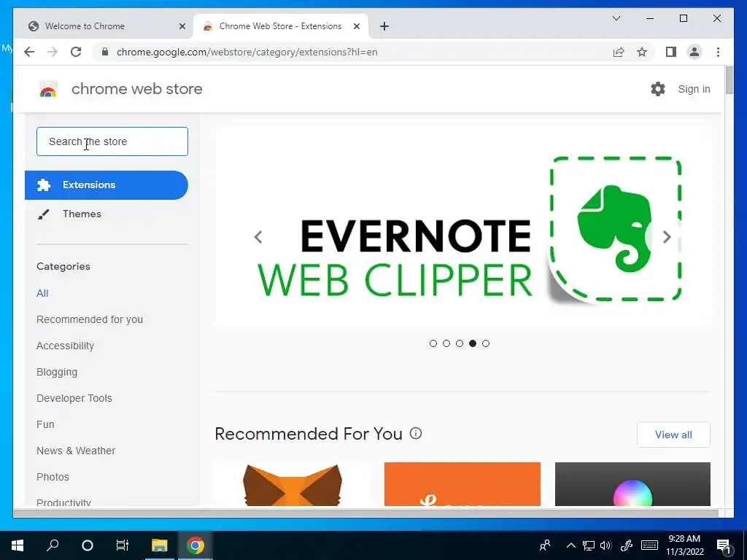
Task: Share this page via the share icon
Action: 619,52
